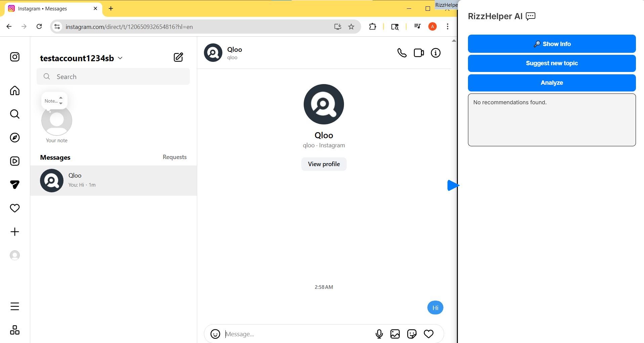Click Qloo name in chat header
The height and width of the screenshot is (343, 644).
[x=234, y=49]
